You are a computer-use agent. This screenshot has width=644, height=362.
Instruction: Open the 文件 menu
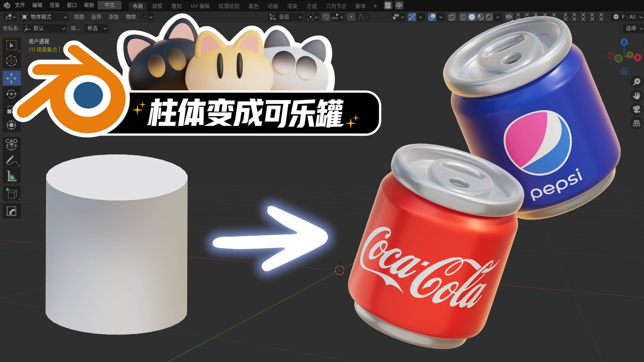click(20, 5)
